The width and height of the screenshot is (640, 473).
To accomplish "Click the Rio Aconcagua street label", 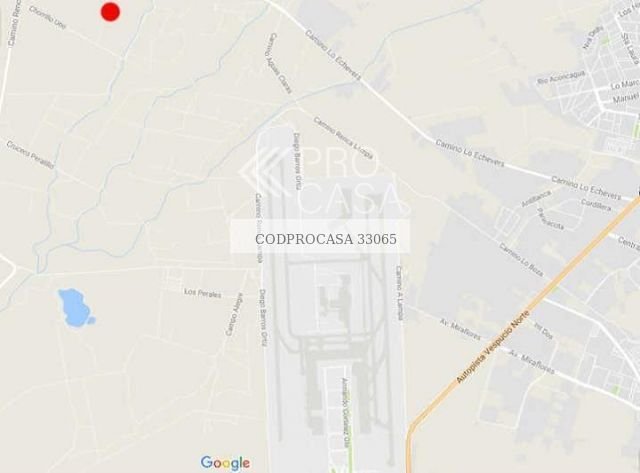I will pos(561,77).
